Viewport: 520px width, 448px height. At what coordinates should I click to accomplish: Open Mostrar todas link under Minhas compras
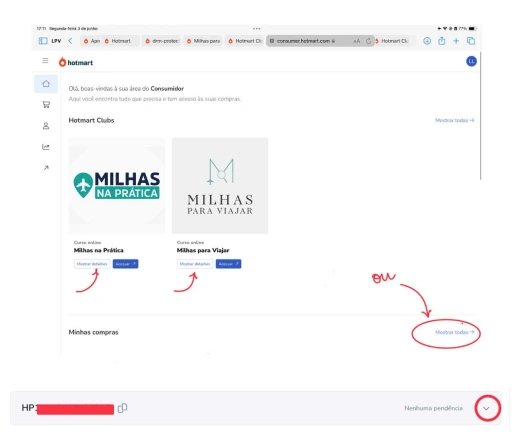[x=455, y=332]
